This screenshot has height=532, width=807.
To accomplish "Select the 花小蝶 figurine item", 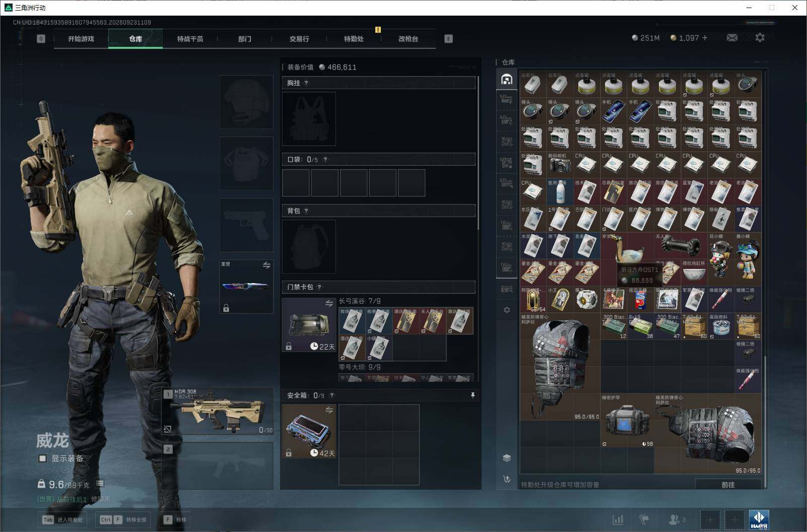I will click(721, 258).
